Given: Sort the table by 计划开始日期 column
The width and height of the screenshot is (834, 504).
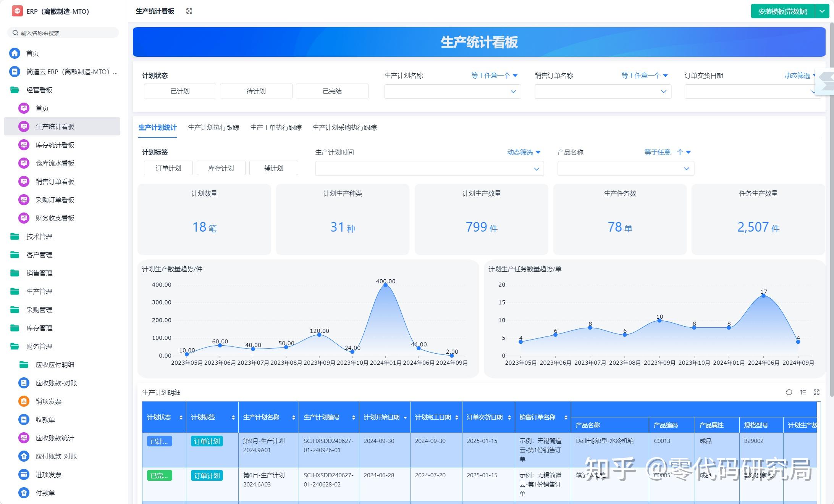Looking at the screenshot, I should (x=406, y=417).
